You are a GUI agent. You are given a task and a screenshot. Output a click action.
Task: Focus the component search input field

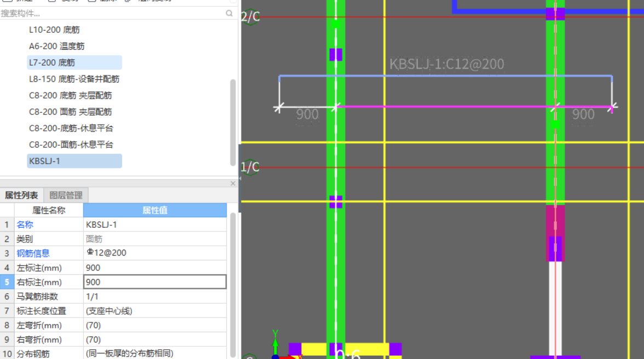(x=112, y=13)
